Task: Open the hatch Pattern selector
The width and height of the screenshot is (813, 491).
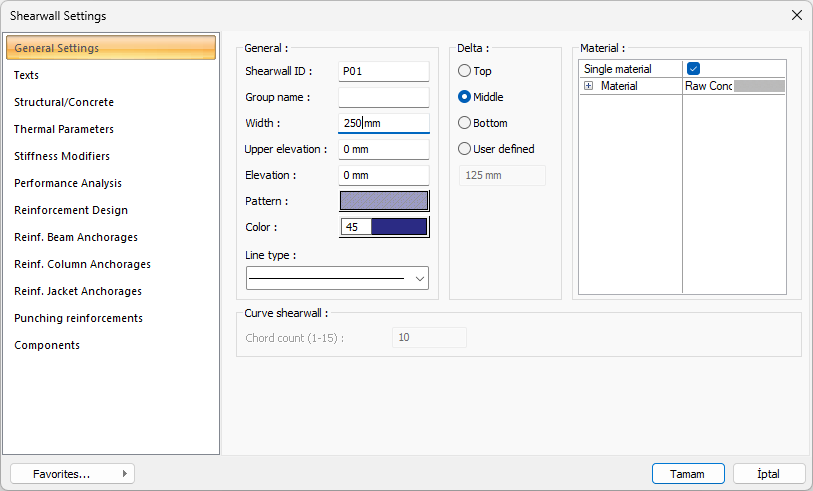Action: [x=384, y=201]
